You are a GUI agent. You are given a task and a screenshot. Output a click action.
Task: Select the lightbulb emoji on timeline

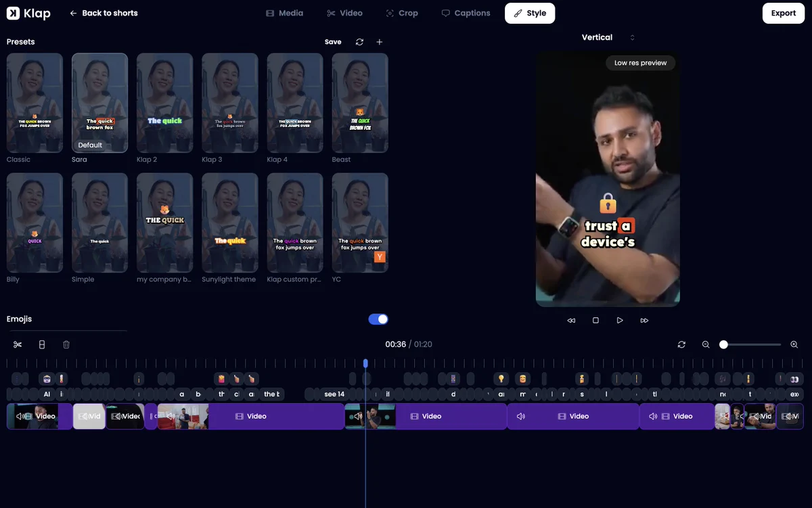click(501, 379)
